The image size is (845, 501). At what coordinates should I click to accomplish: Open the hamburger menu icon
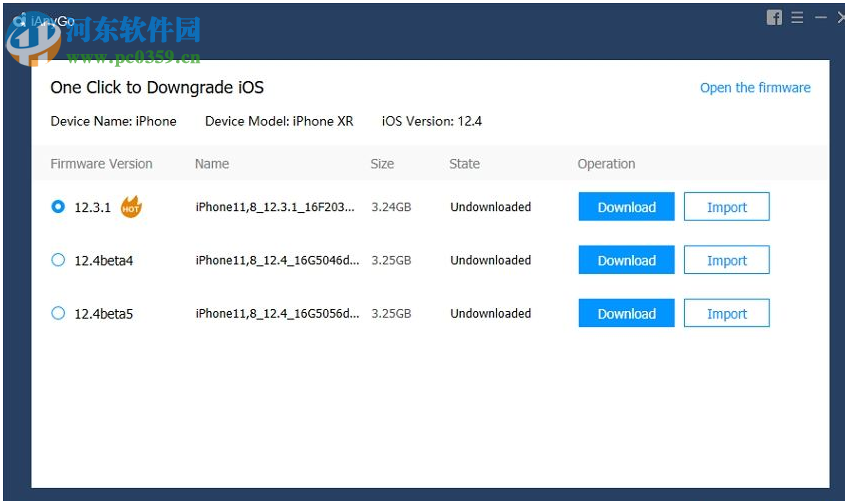click(797, 18)
